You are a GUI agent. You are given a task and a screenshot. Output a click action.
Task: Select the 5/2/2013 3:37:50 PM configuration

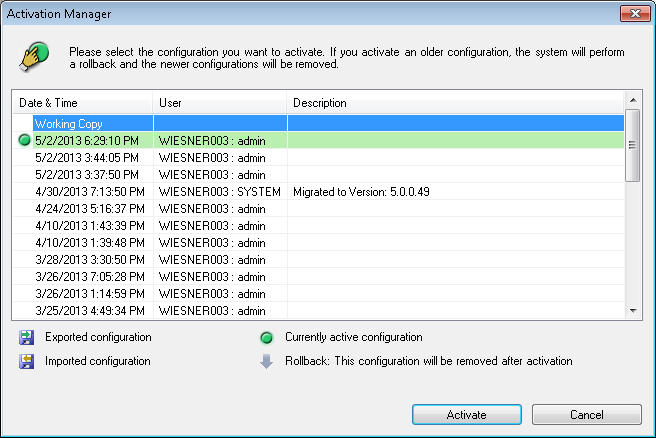[318, 174]
